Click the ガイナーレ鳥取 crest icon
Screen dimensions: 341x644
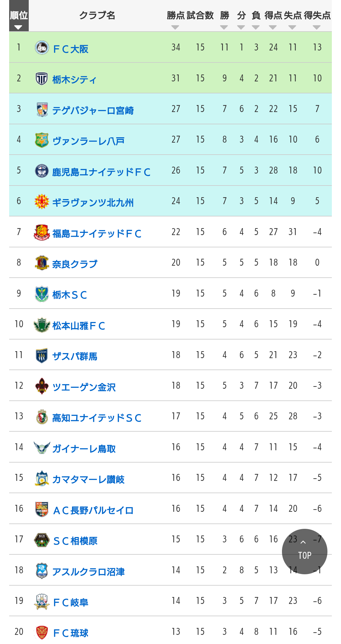click(42, 448)
